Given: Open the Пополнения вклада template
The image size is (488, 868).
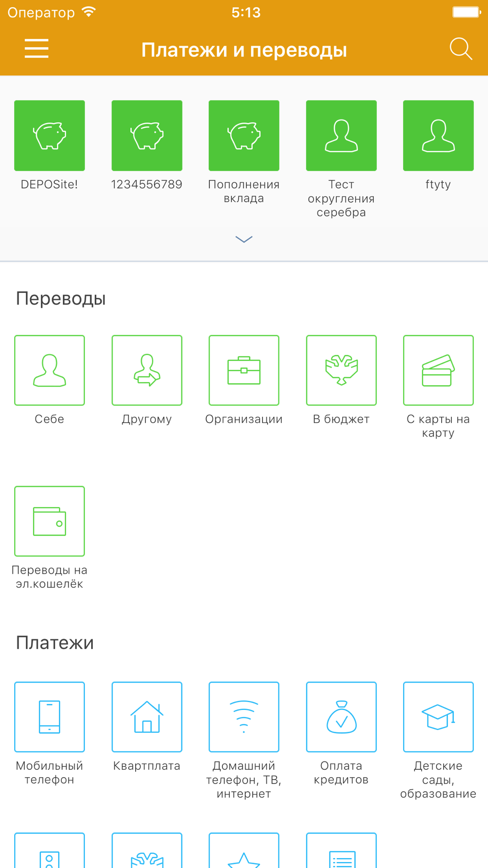Looking at the screenshot, I should (244, 136).
